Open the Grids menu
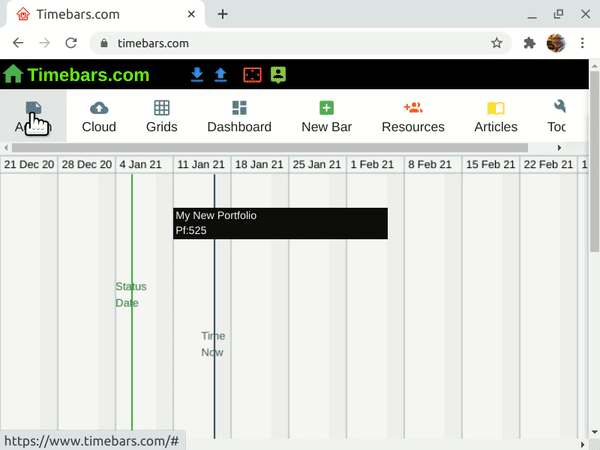The width and height of the screenshot is (600, 450). pyautogui.click(x=161, y=116)
